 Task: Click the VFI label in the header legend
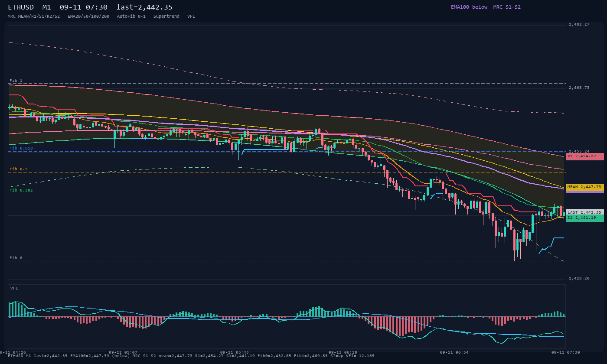tap(191, 16)
